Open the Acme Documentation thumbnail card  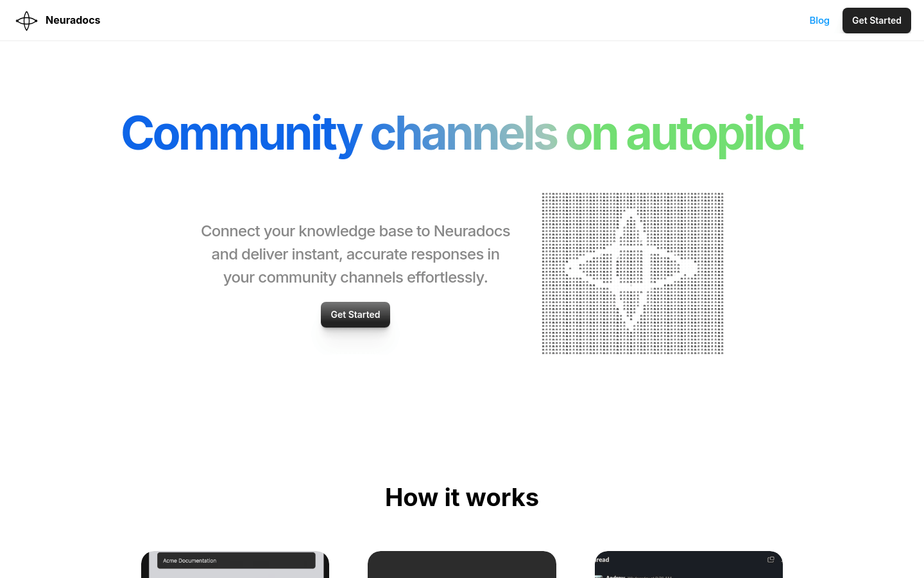point(235,565)
